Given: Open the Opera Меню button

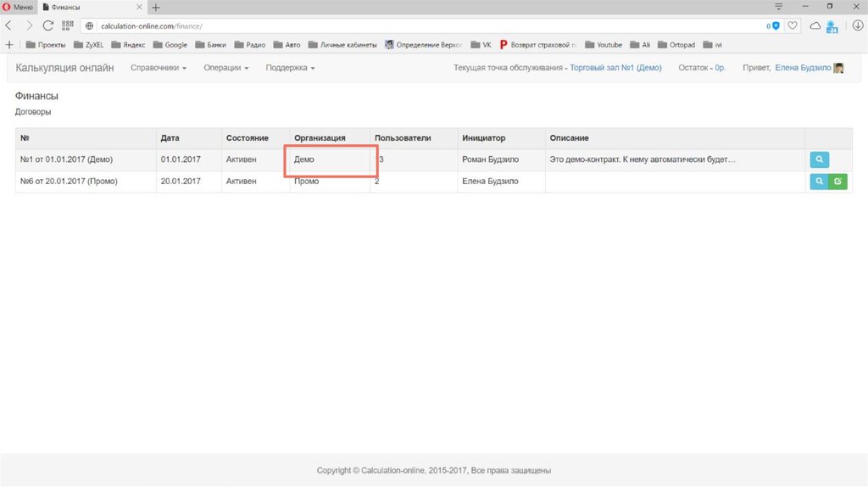Looking at the screenshot, I should tap(17, 7).
